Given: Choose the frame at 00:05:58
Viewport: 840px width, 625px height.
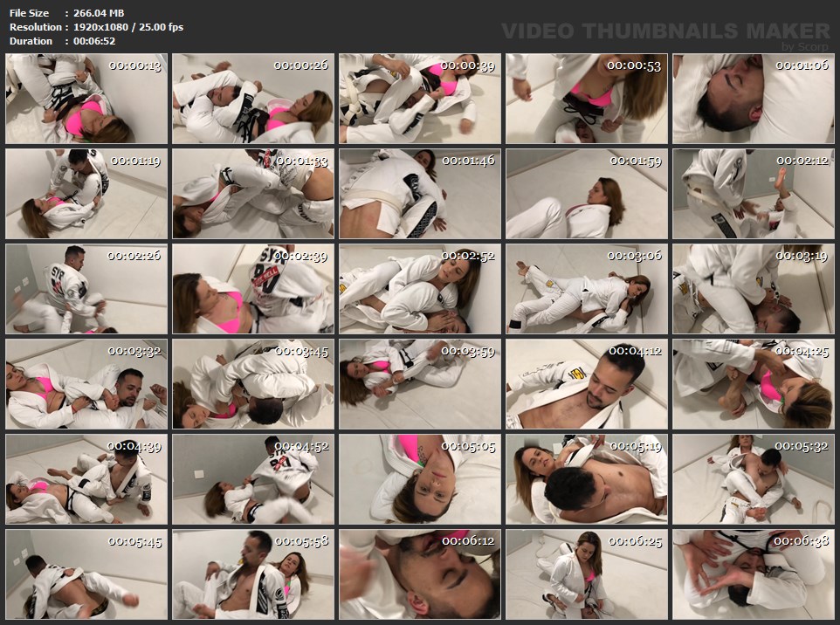Looking at the screenshot, I should [x=253, y=574].
